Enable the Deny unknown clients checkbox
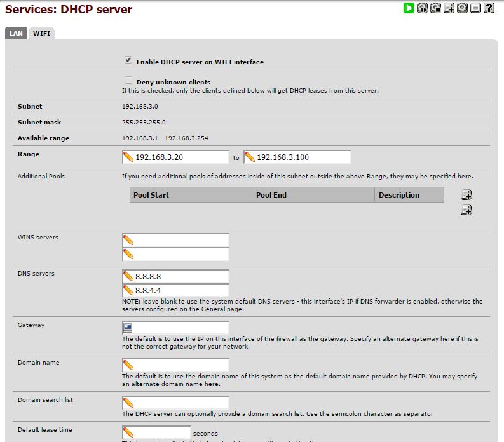 pyautogui.click(x=128, y=81)
